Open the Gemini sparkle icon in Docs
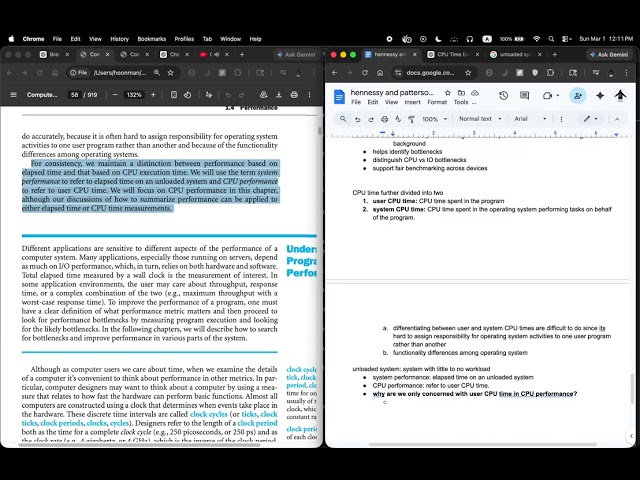The height and width of the screenshot is (480, 640). (600, 96)
